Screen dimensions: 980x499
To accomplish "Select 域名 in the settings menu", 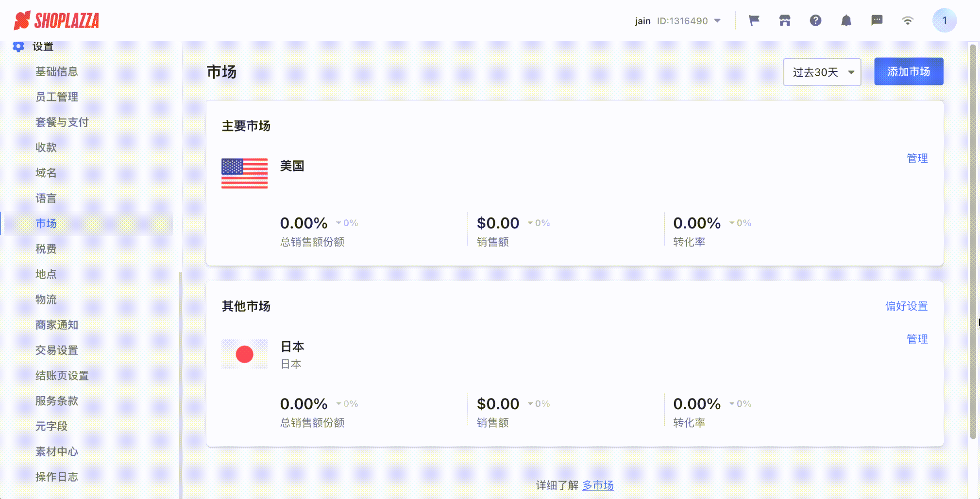I will (46, 173).
